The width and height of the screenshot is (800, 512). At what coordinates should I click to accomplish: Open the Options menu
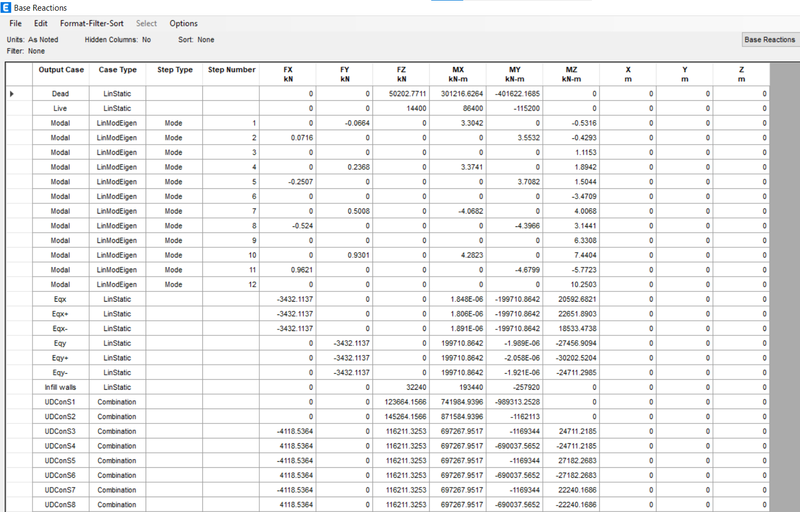[184, 23]
